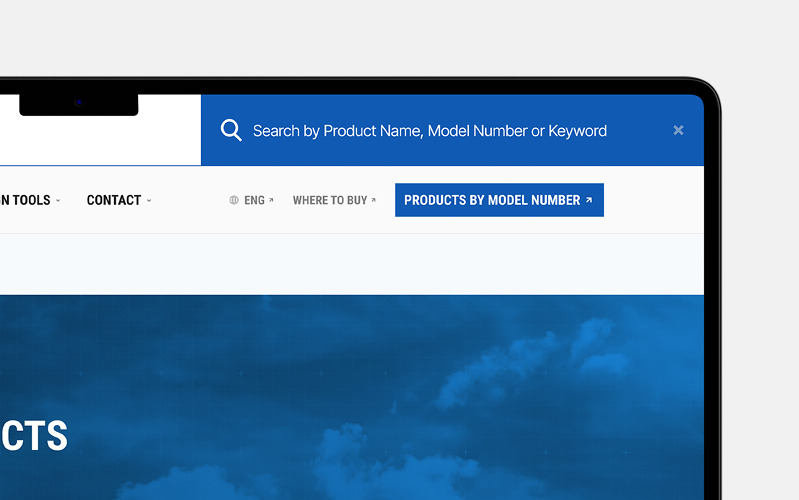
Task: Click the magnifying glass search icon
Action: tap(231, 130)
